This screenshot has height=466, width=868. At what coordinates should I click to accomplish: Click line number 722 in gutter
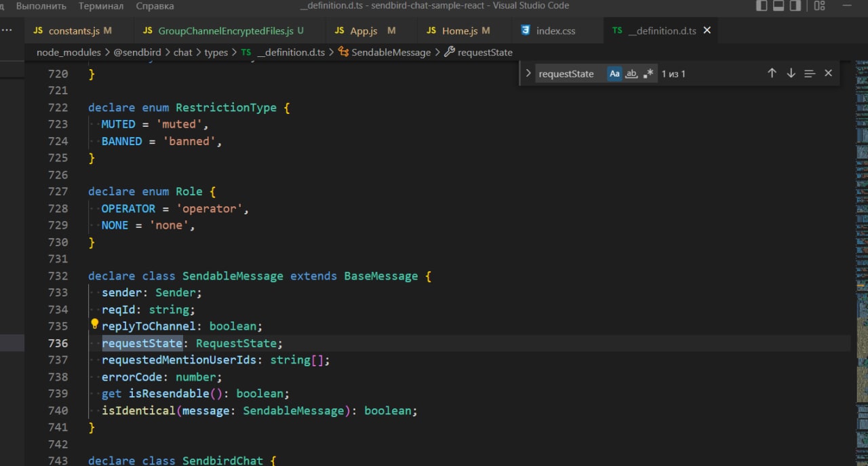(x=58, y=107)
